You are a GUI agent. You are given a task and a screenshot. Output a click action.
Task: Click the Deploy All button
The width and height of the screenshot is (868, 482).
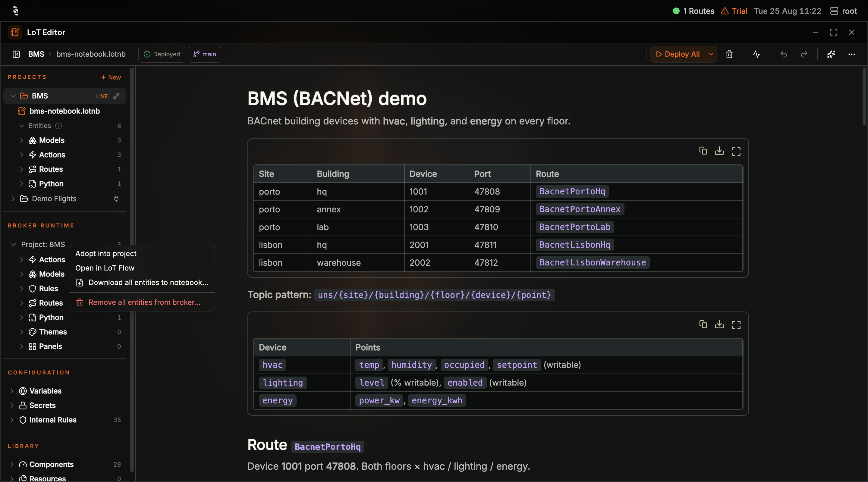(x=678, y=54)
